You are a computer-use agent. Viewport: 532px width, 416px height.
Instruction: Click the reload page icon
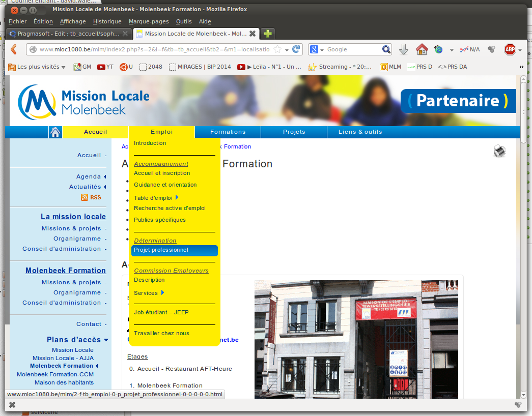click(296, 49)
